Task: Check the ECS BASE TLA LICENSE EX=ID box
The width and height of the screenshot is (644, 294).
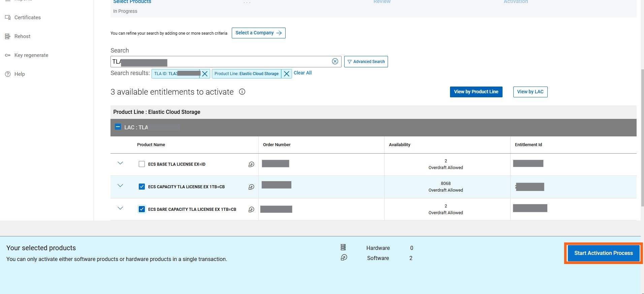Action: [142, 164]
